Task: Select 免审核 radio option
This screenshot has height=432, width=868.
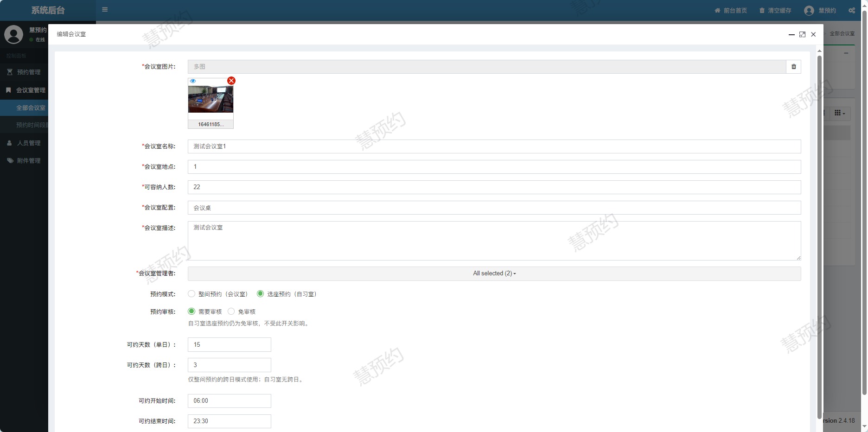Action: point(231,311)
